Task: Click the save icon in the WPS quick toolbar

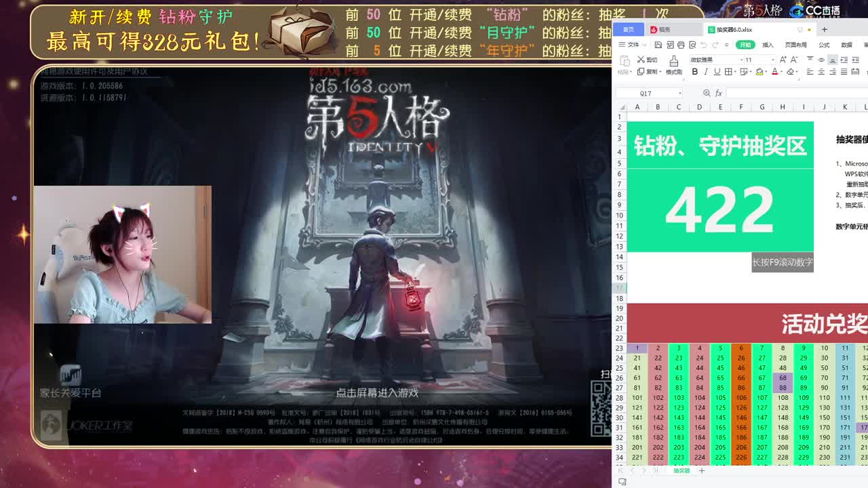Action: [x=658, y=45]
